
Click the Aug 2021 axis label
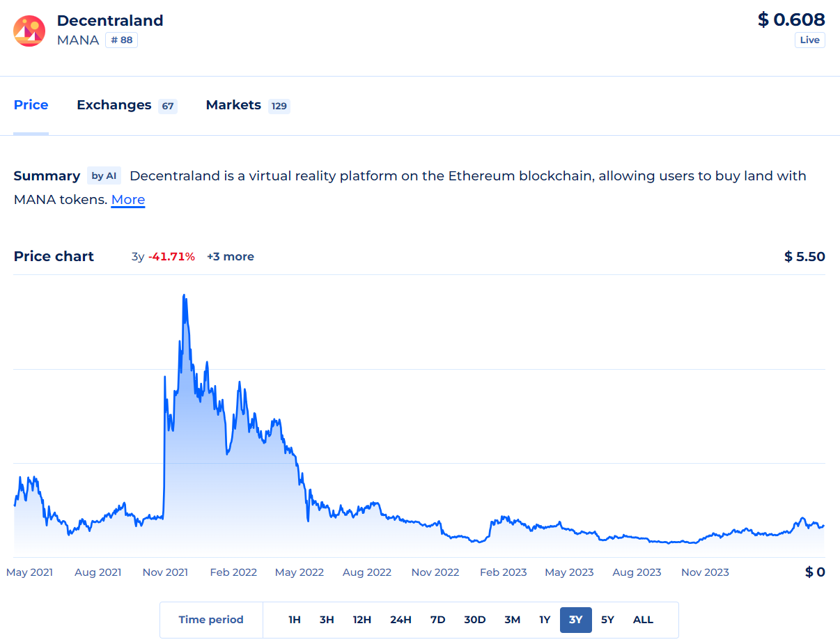click(98, 572)
